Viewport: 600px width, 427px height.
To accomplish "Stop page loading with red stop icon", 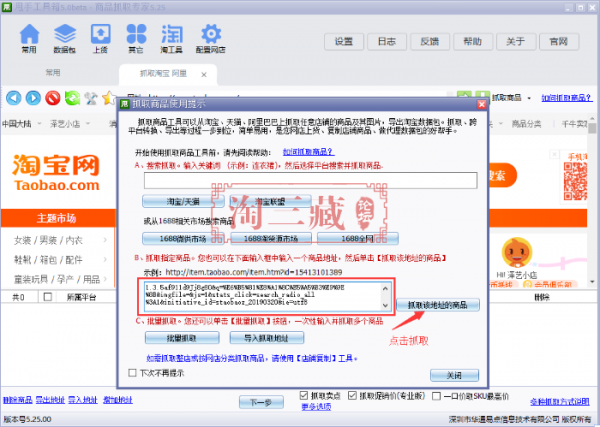I will tap(53, 98).
